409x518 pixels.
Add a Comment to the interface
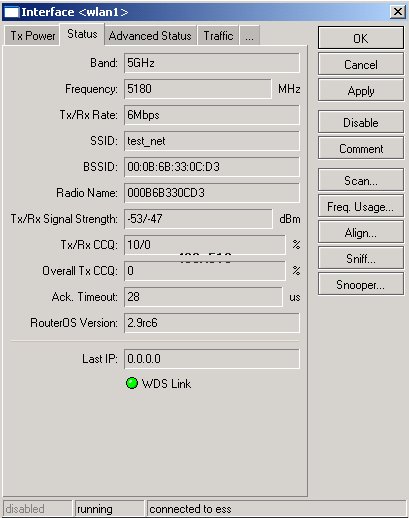(361, 148)
